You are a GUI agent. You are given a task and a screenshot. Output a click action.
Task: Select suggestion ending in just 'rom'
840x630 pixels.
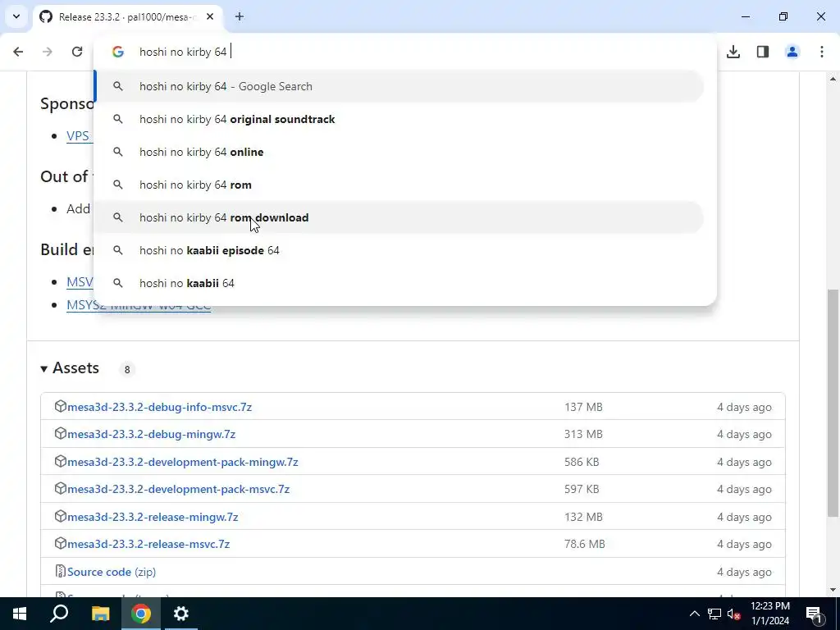pyautogui.click(x=399, y=185)
